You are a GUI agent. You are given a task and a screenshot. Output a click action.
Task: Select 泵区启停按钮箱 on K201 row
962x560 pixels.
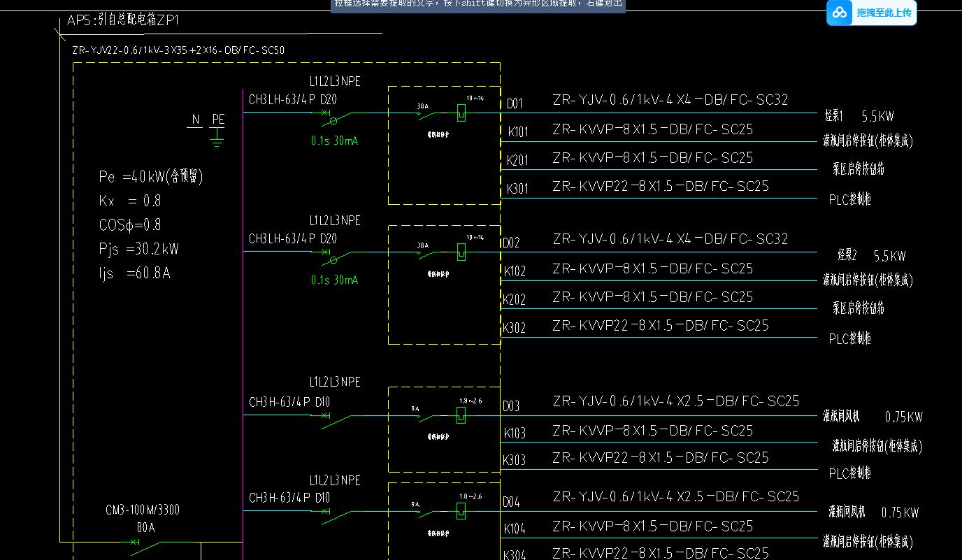pyautogui.click(x=859, y=168)
